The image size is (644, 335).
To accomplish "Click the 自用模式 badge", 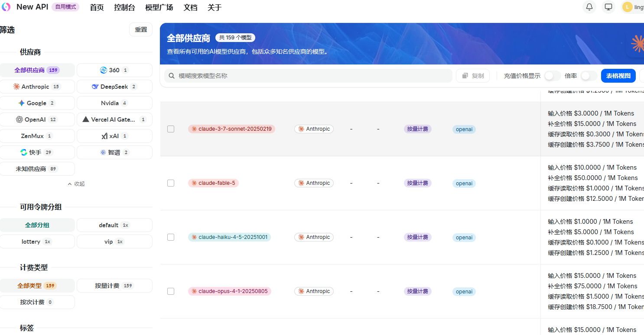I will coord(65,7).
